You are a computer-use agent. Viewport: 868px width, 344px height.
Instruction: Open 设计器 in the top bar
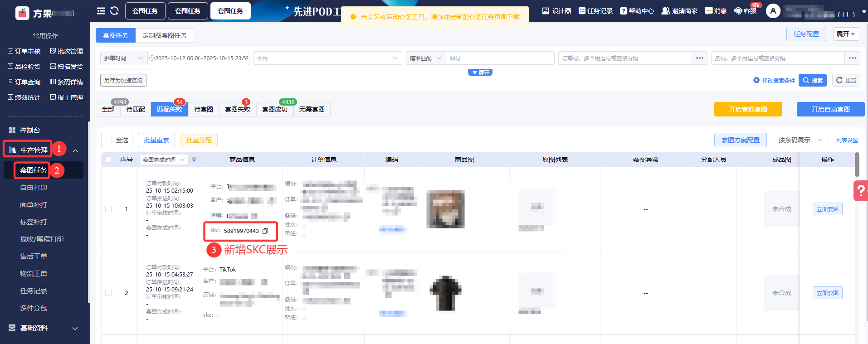pyautogui.click(x=556, y=11)
